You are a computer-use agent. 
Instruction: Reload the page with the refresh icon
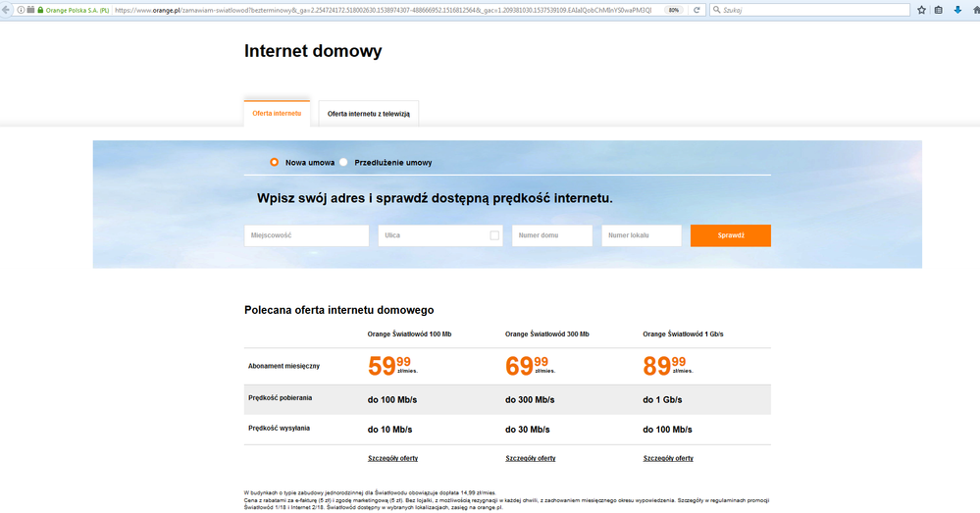[696, 10]
